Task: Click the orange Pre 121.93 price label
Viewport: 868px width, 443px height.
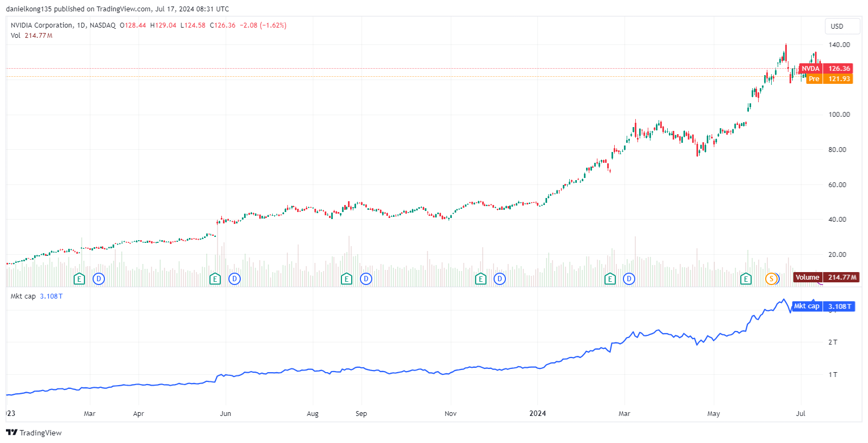Action: [x=829, y=79]
